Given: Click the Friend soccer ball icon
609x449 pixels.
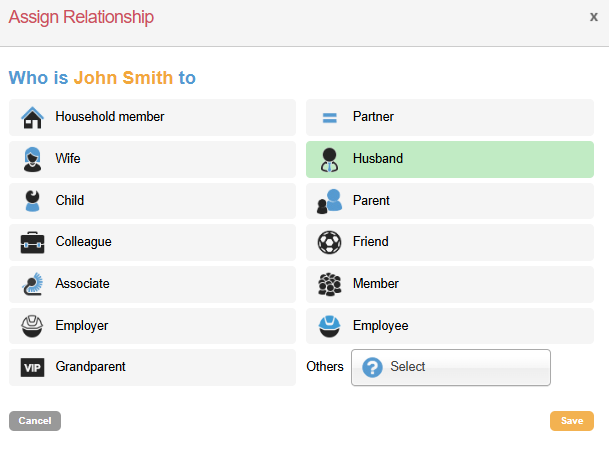Looking at the screenshot, I should pos(329,242).
